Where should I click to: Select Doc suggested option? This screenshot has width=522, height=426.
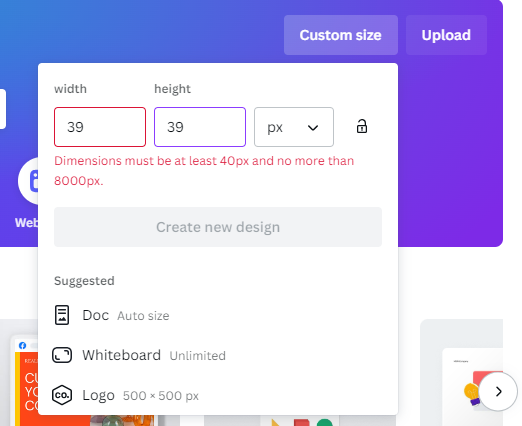coord(218,315)
